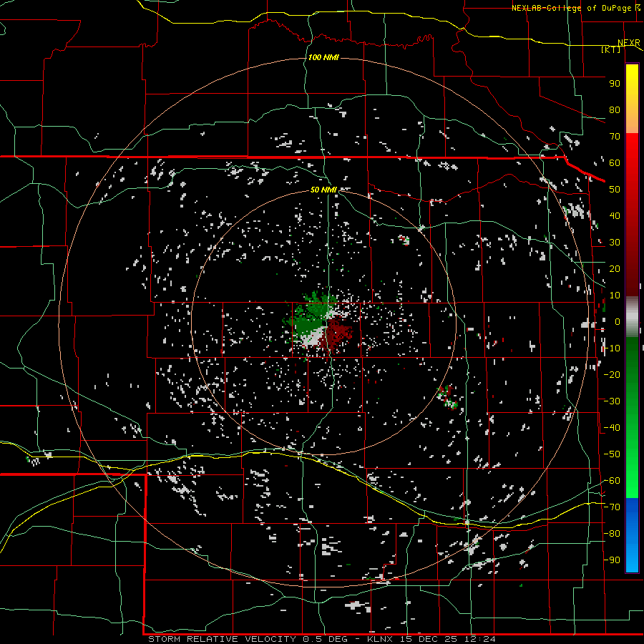
Task: Click the positive 30 scale value
Action: (615, 243)
